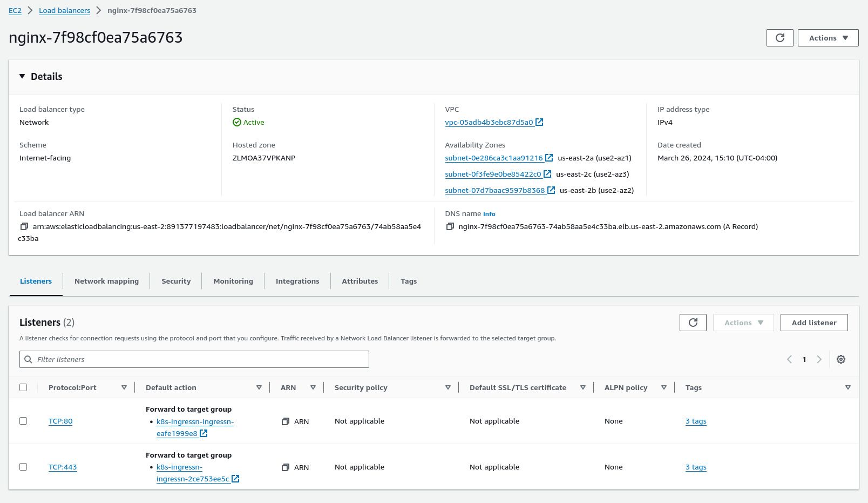Screen dimensions: 868x503
Task: Check the TCP:443 listener row
Action: pyautogui.click(x=23, y=466)
